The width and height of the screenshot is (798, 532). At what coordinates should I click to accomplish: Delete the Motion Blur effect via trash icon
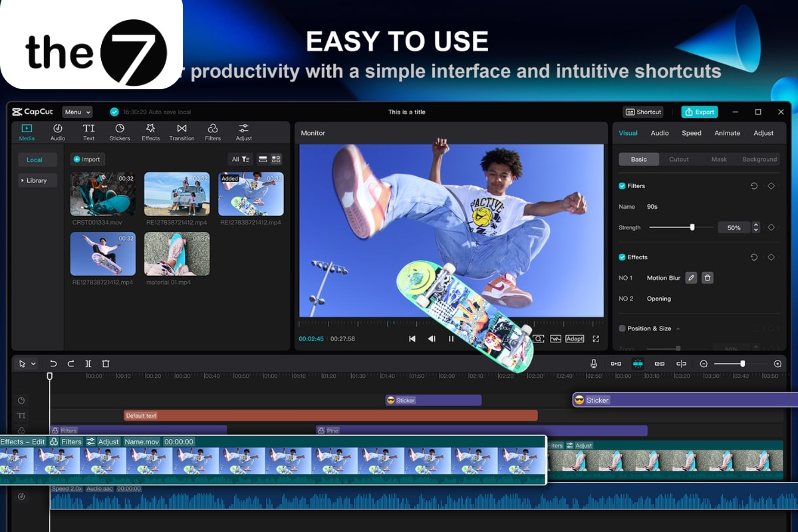click(x=708, y=278)
